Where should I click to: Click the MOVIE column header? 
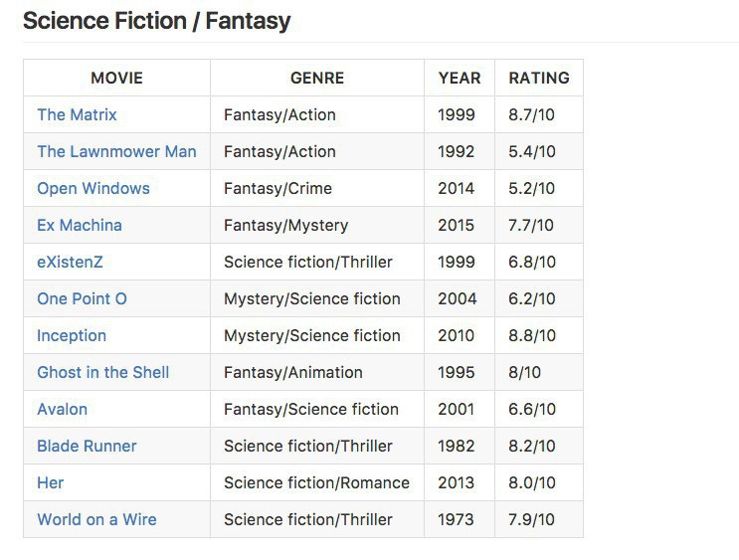[116, 78]
